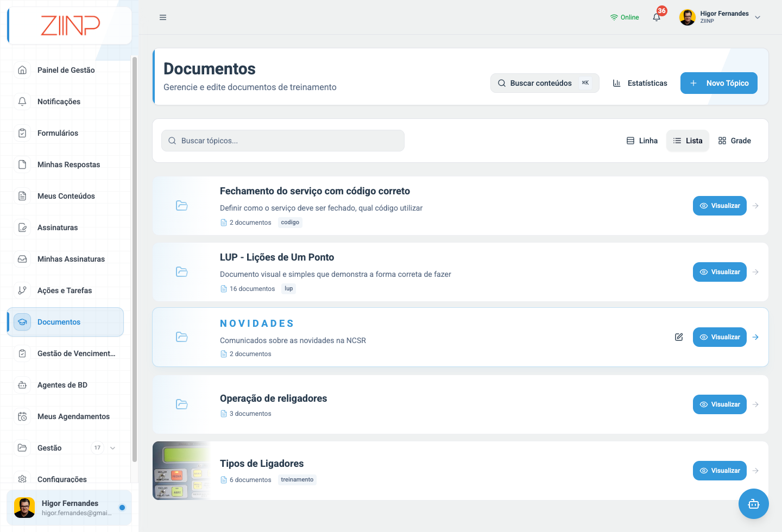Click Visualizar for LUP - Lições de Um Ponto

[720, 272]
